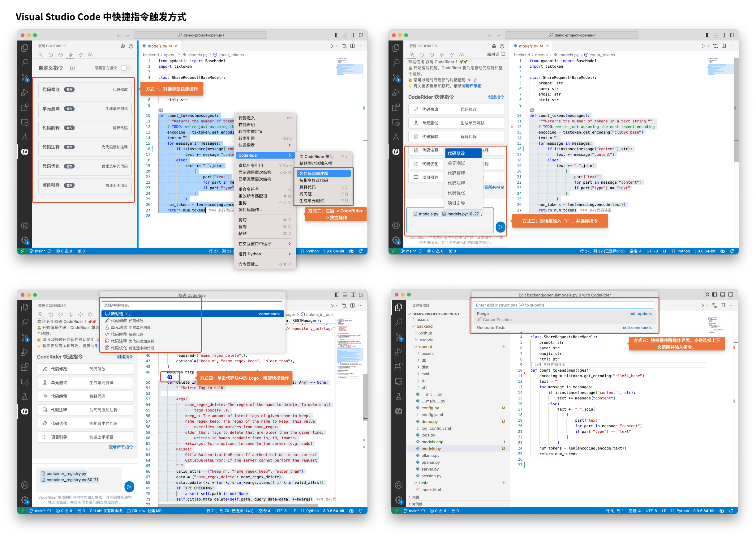The image size is (756, 537).
Task: Toggle secondary side bar in 资源管理器 window title bar
Action: [731, 295]
